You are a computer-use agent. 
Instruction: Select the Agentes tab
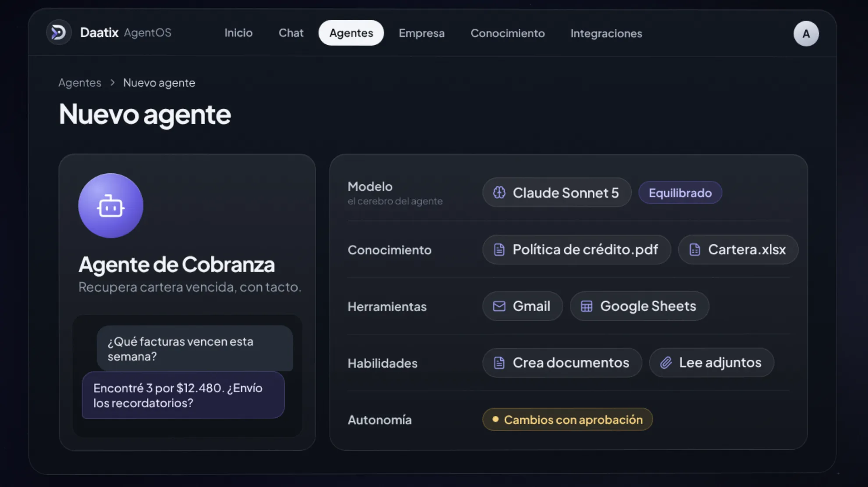point(351,33)
